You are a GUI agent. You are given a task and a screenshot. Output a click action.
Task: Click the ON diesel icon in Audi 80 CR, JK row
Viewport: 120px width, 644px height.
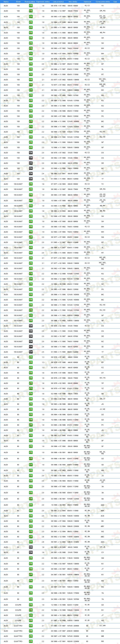coord(31,547)
